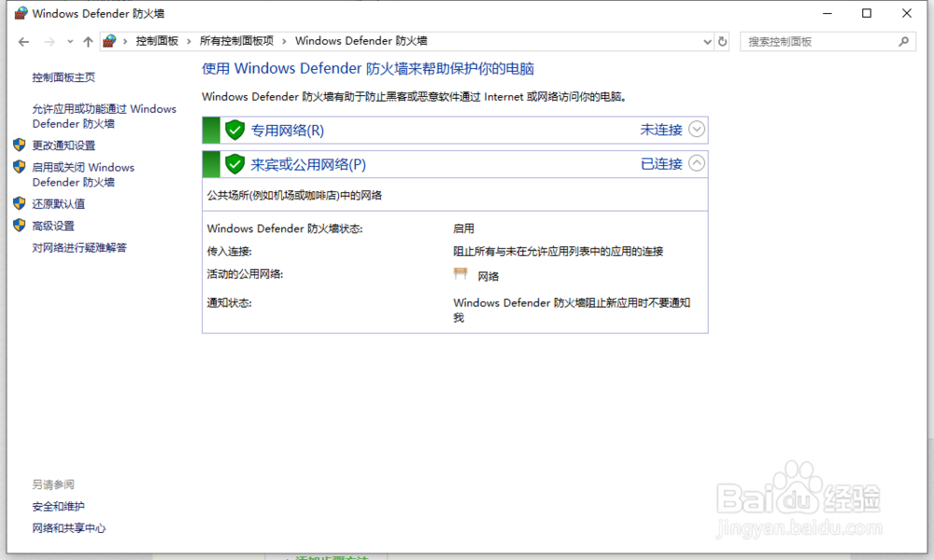Open the address bar dropdown arrow

[x=707, y=41]
